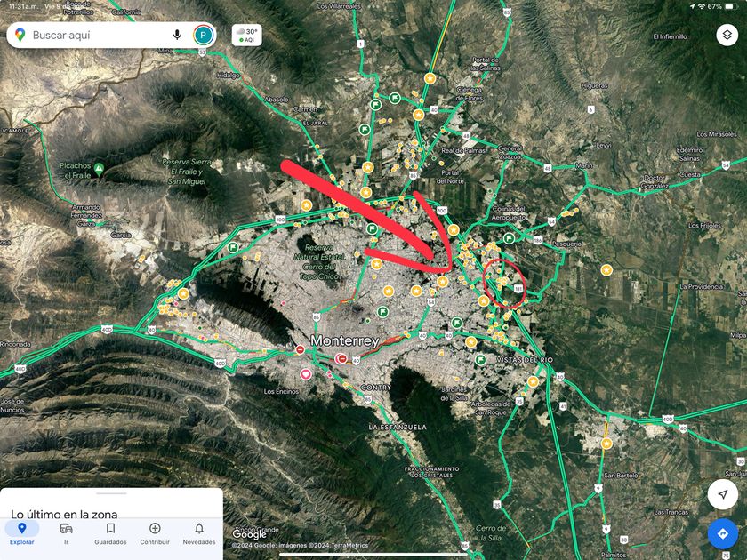Tap the Marín town label

point(584,165)
